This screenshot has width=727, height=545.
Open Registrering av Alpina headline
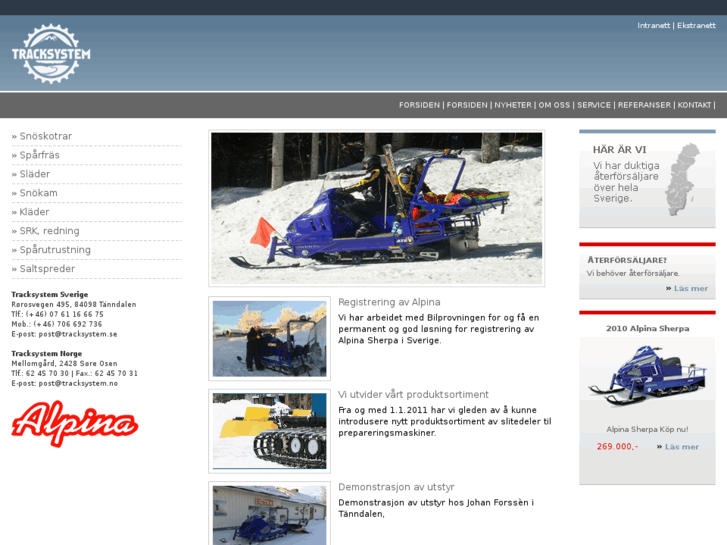[x=389, y=302]
